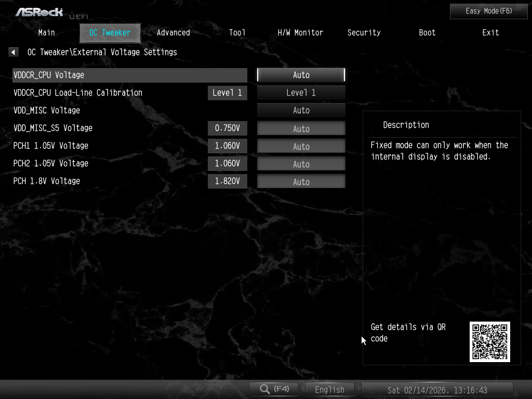Viewport: 532px width, 399px height.
Task: Select the PCH 1.8V Voltage label
Action: pyautogui.click(x=47, y=181)
